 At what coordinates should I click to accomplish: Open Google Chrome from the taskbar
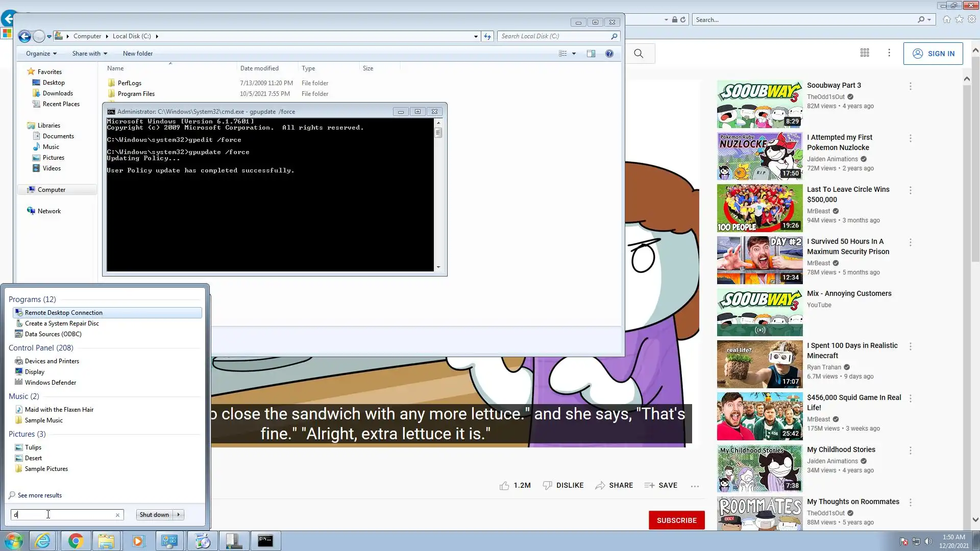[x=76, y=541]
